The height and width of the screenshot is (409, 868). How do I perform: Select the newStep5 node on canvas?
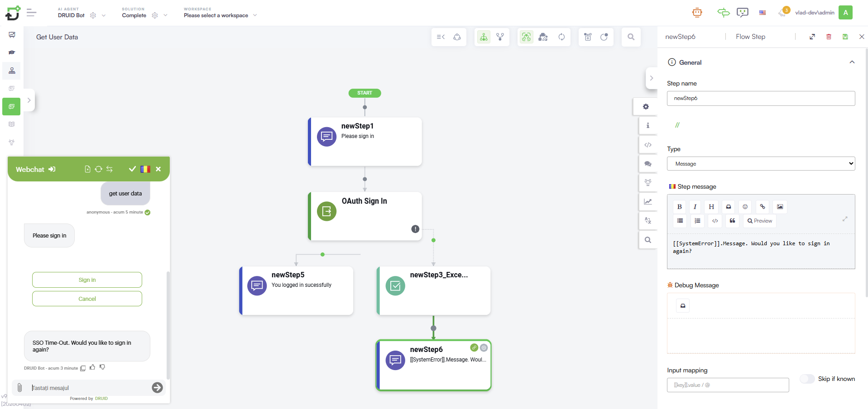point(297,290)
